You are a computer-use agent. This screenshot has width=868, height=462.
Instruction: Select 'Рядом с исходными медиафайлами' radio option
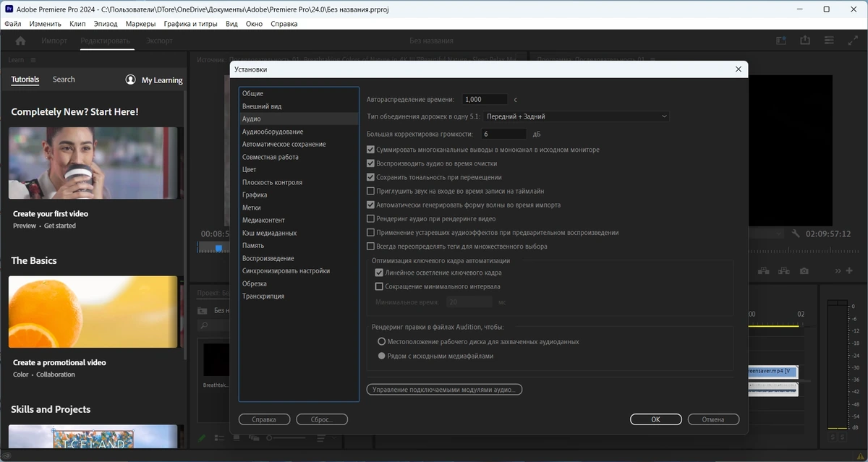[x=382, y=356]
